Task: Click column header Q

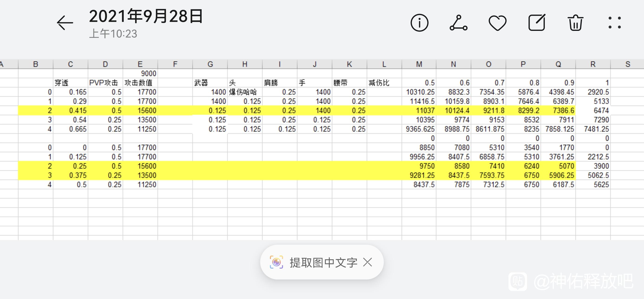Action: (x=558, y=64)
